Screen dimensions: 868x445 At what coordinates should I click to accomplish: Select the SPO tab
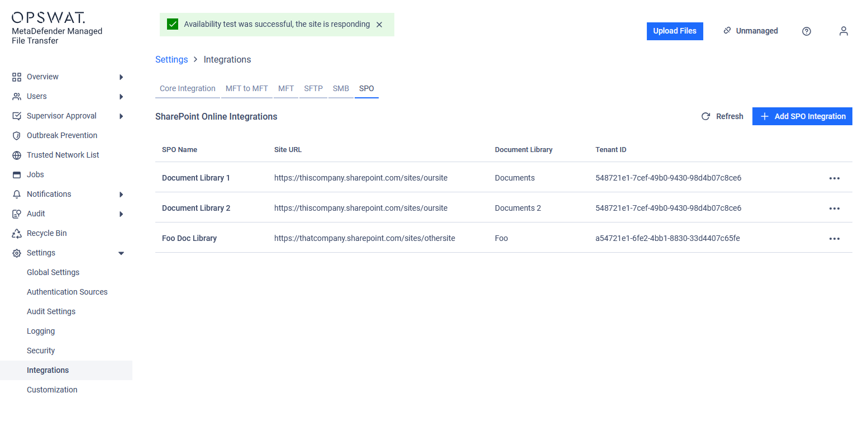pos(366,88)
